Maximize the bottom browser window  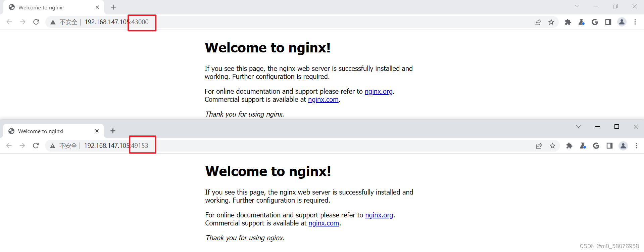coord(616,127)
